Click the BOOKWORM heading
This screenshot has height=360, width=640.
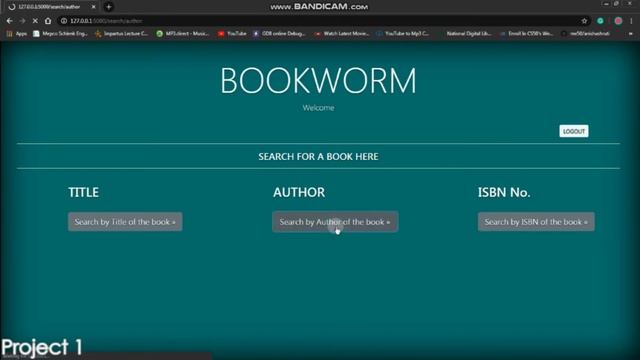point(318,80)
